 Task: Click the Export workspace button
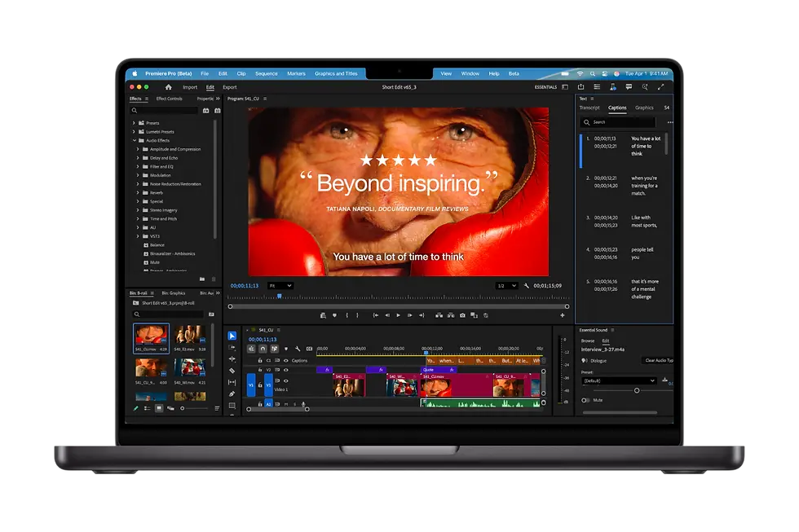230,87
